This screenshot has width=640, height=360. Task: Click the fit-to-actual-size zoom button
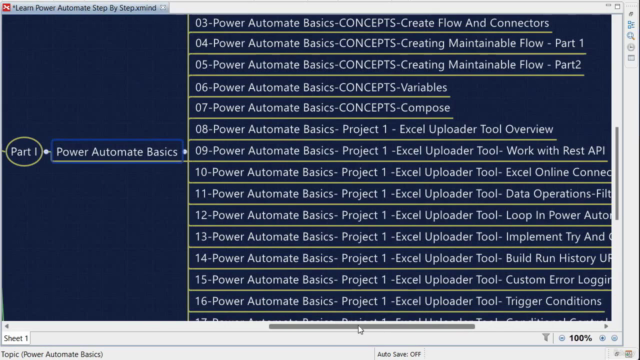(x=615, y=338)
